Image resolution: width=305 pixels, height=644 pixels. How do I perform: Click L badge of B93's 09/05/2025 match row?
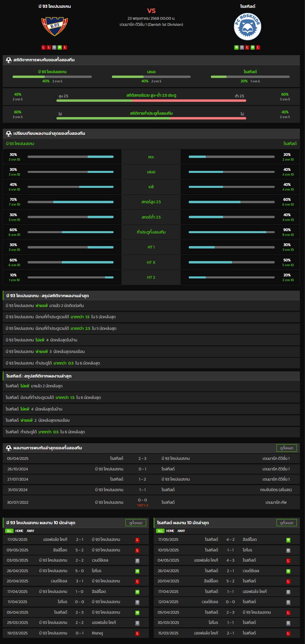137,550
